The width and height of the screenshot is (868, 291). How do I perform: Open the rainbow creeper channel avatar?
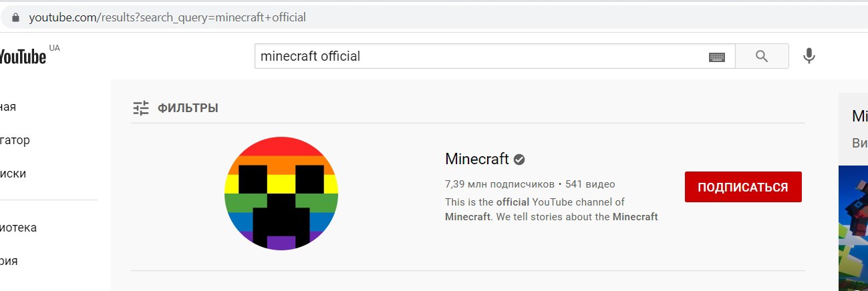[281, 193]
